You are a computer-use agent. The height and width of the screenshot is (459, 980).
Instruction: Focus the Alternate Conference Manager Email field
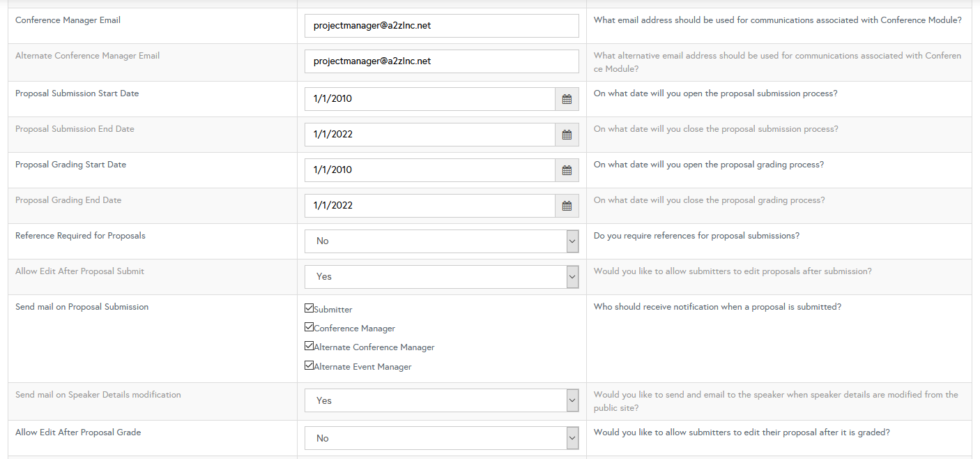click(441, 61)
